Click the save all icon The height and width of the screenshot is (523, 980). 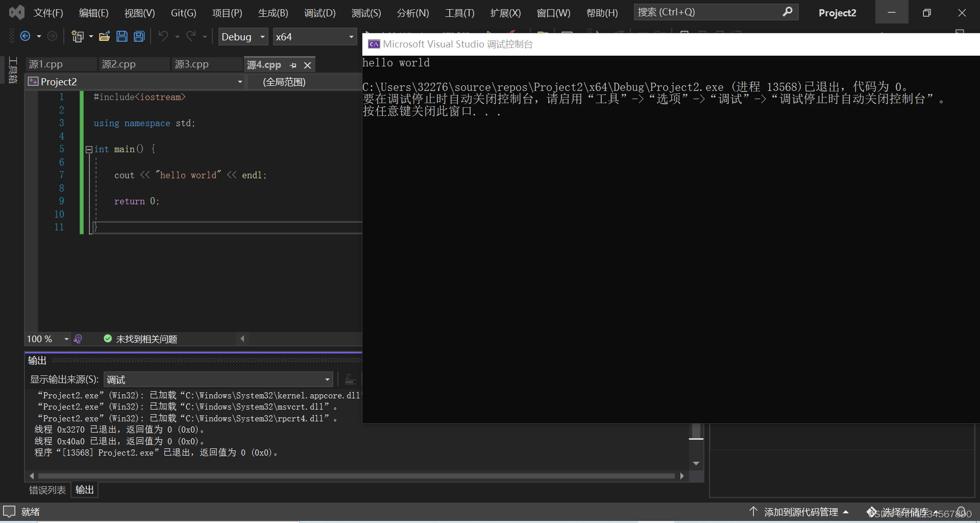coord(139,36)
